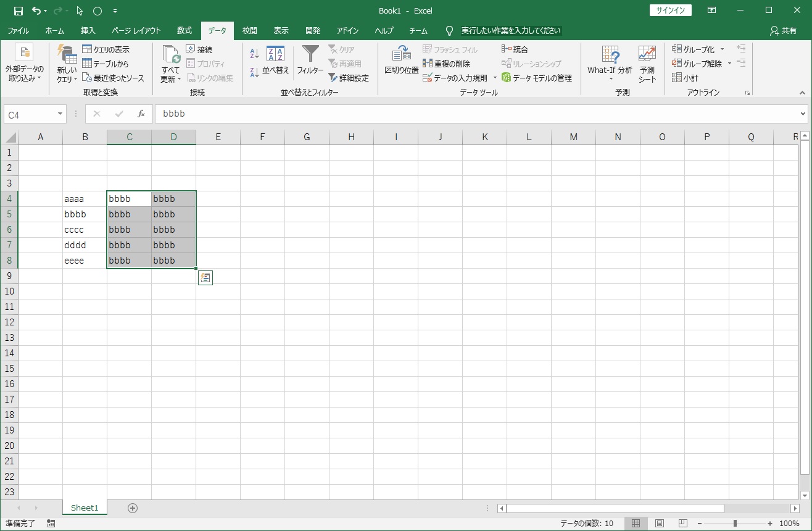Image resolution: width=812 pixels, height=531 pixels.
Task: Switch to Page Break Preview
Action: 683,523
